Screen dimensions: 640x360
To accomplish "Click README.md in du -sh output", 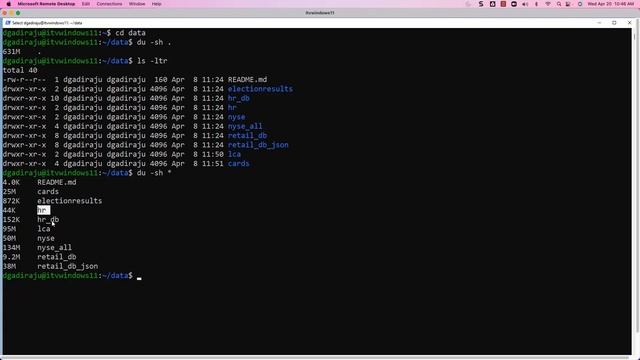I will (57, 182).
